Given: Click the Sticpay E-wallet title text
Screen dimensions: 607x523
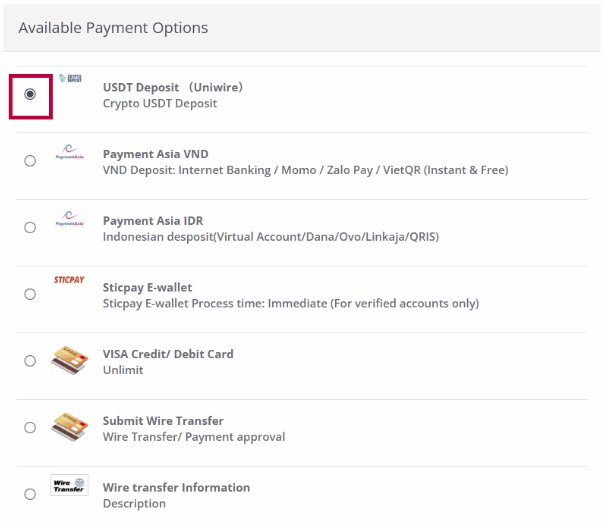Looking at the screenshot, I should (147, 288).
